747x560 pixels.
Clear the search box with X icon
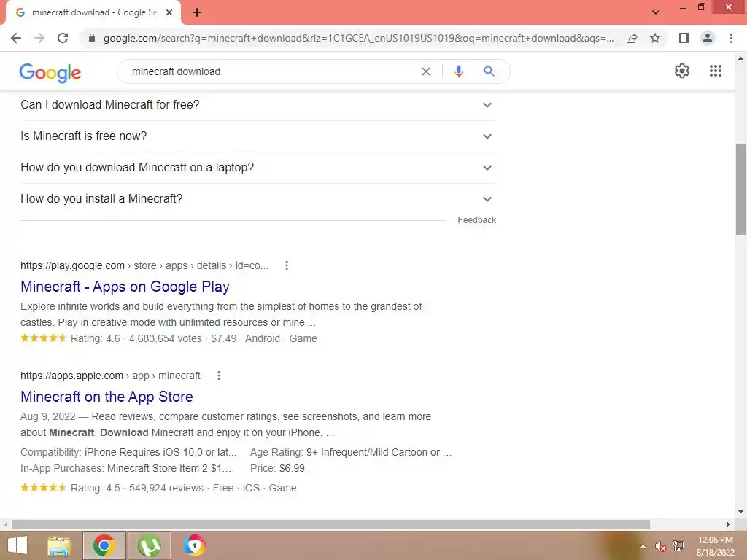[x=426, y=71]
